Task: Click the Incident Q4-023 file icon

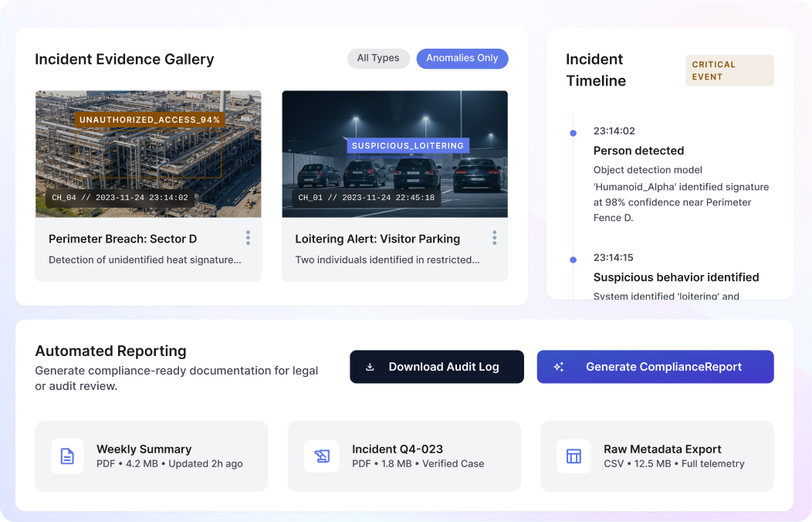Action: tap(320, 456)
